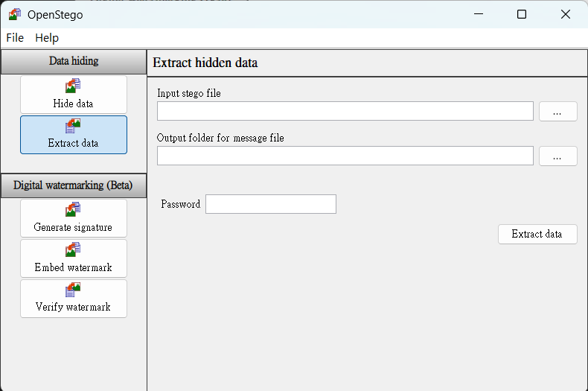Viewport: 588px width, 391px height.
Task: Close the OpenStego window
Action: pyautogui.click(x=566, y=14)
